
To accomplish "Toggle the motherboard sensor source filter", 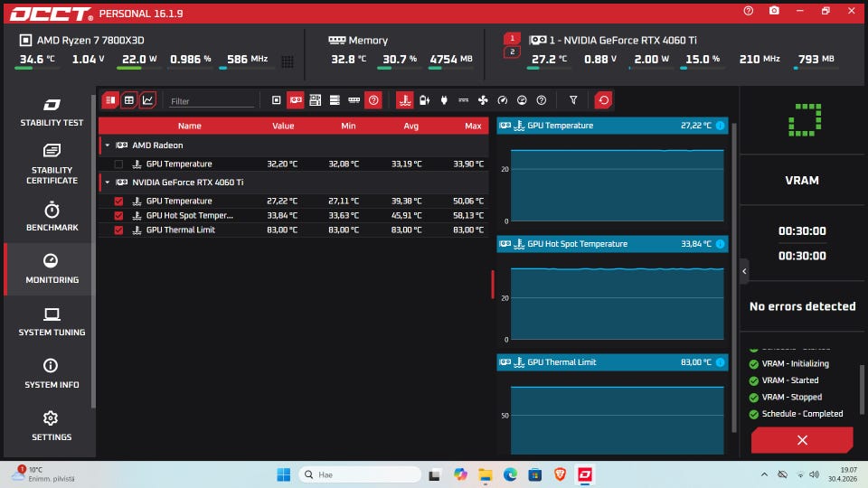I will click(x=315, y=100).
